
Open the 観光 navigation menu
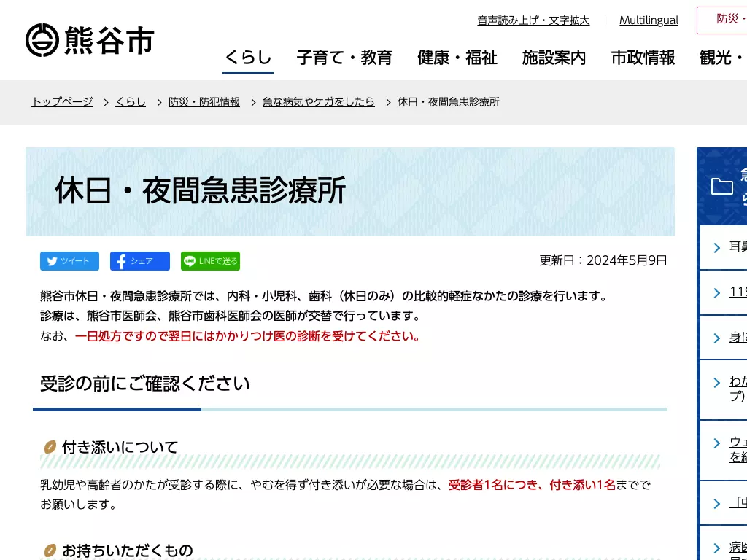click(723, 58)
